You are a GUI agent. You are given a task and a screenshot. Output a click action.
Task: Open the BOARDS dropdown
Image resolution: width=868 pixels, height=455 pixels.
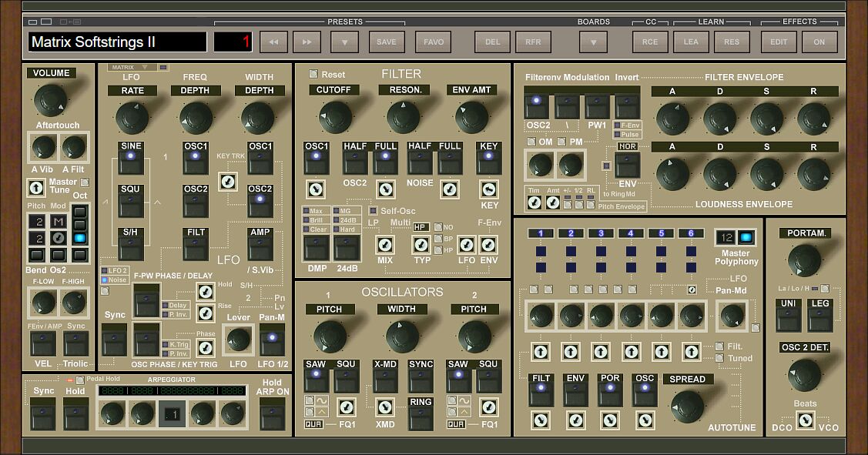point(592,42)
